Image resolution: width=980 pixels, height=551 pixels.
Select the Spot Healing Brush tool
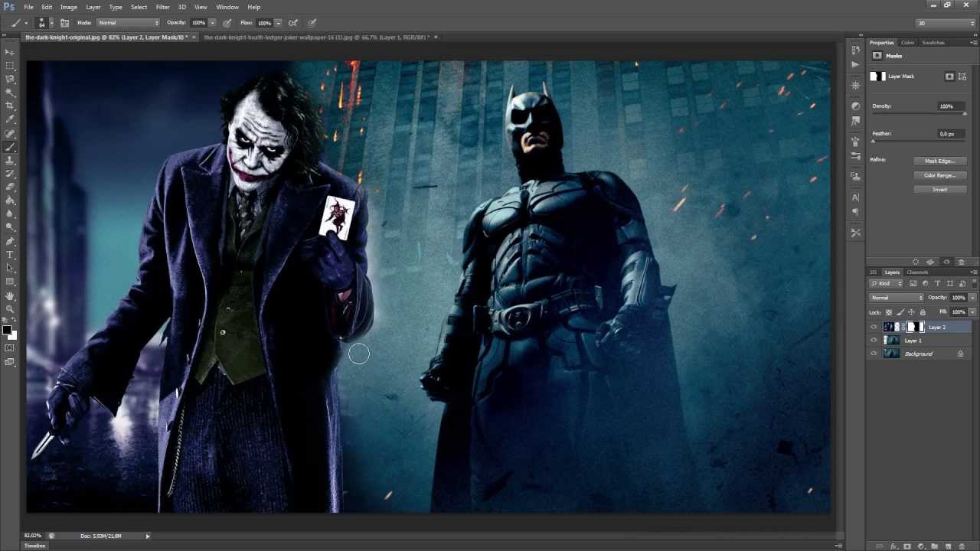pyautogui.click(x=10, y=133)
